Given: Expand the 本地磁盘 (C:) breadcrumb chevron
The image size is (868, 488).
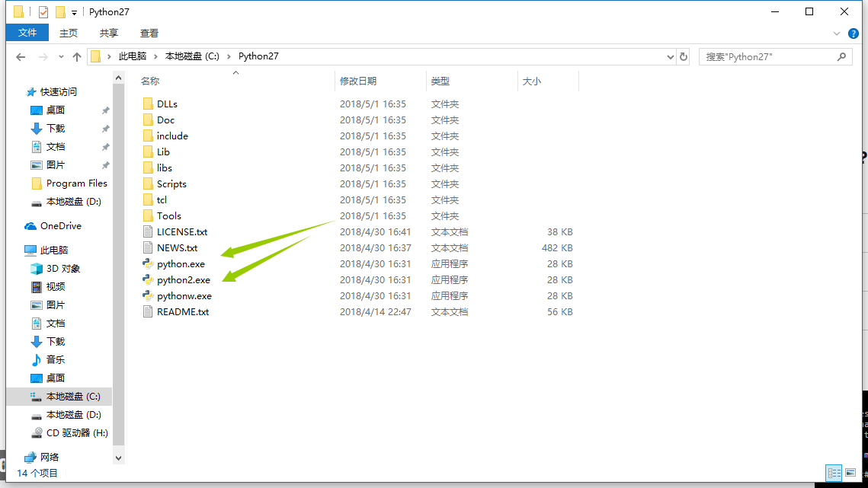Looking at the screenshot, I should pos(229,56).
